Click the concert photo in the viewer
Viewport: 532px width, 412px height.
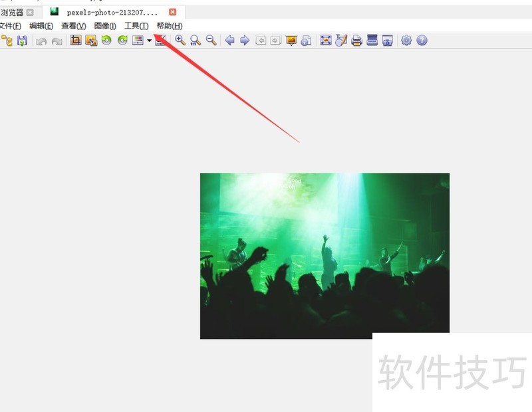324,255
